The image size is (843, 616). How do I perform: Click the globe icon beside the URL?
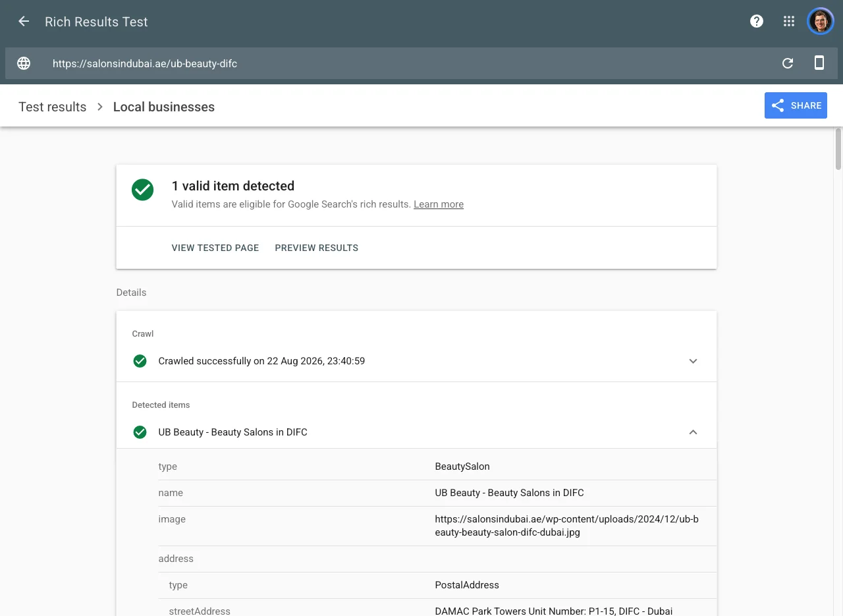pos(24,63)
